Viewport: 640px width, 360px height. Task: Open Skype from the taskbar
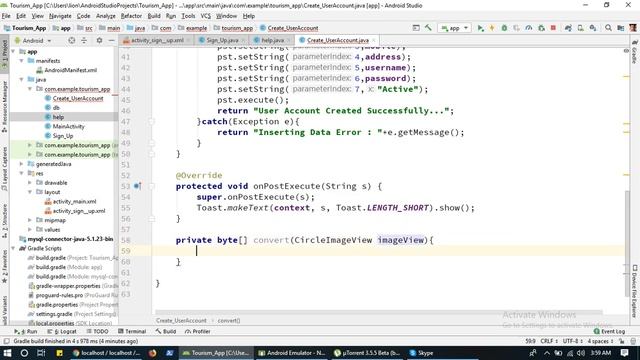(x=422, y=353)
